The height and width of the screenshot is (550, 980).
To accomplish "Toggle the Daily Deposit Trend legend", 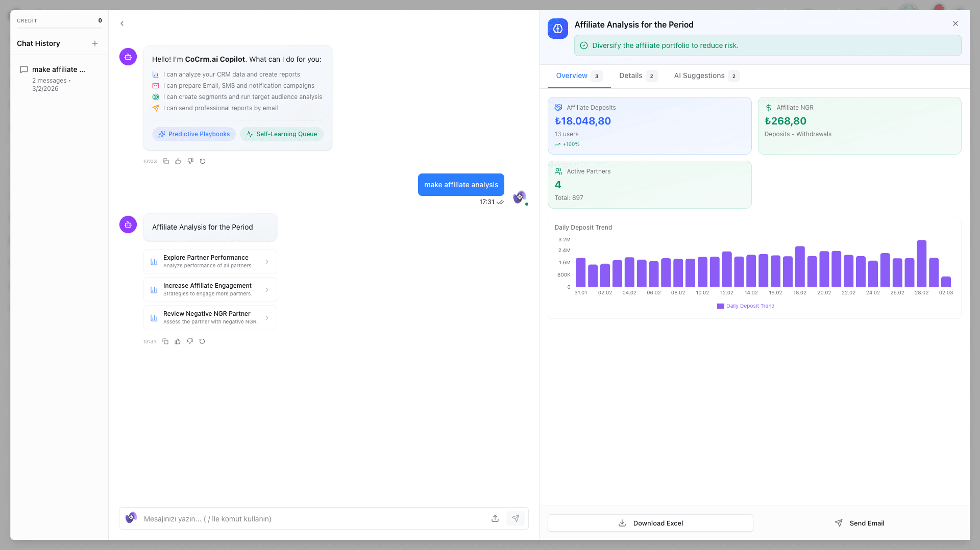I will (745, 306).
